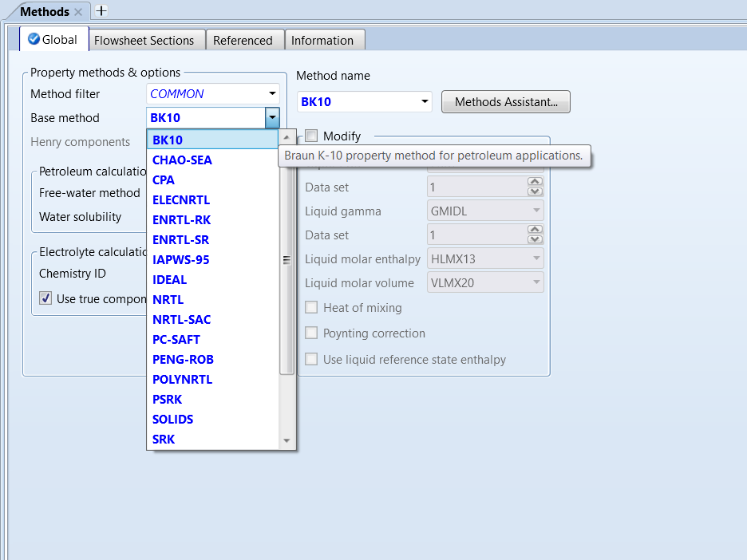Select the Methods document tab
747x560 pixels.
(45, 12)
